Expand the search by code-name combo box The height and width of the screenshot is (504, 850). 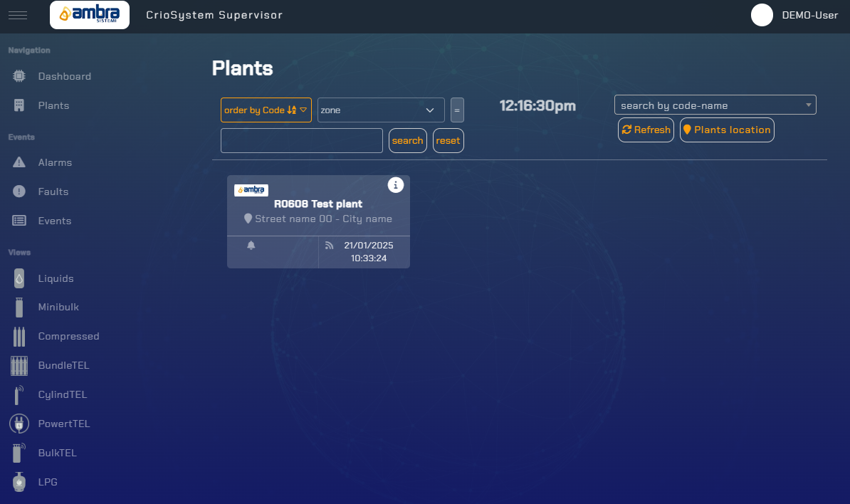click(715, 105)
